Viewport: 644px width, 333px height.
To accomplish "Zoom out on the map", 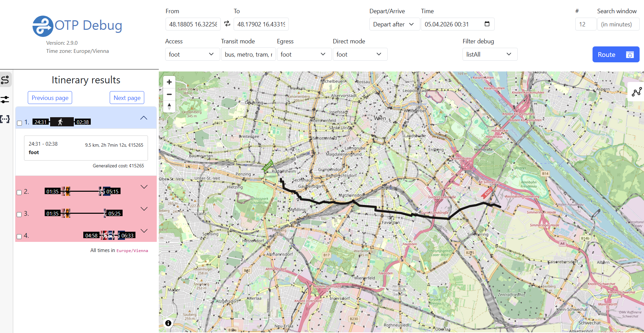I will click(169, 94).
